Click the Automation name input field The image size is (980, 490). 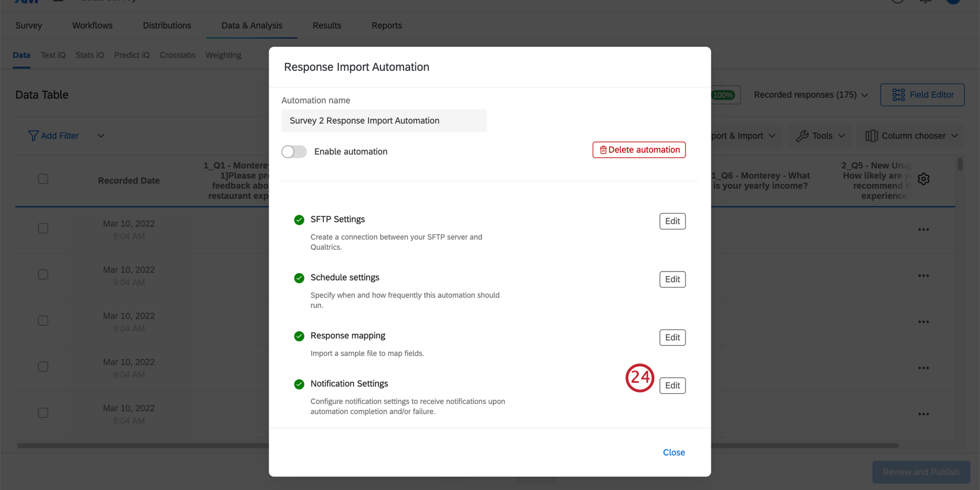(x=384, y=121)
